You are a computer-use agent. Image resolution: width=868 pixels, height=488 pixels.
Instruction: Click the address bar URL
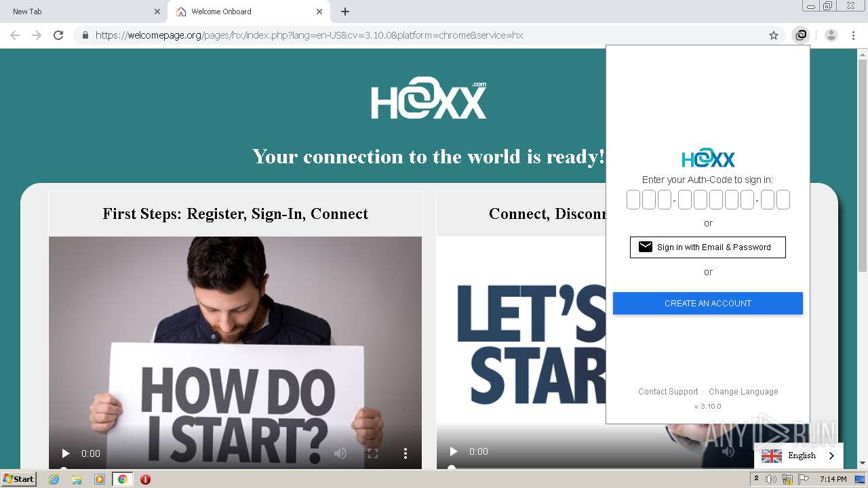(x=309, y=35)
